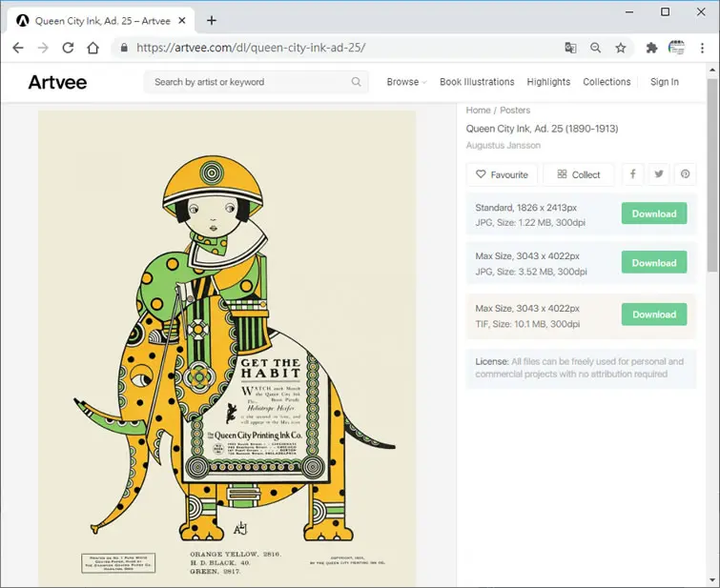
Task: Open the Highlights menu item
Action: coord(548,82)
